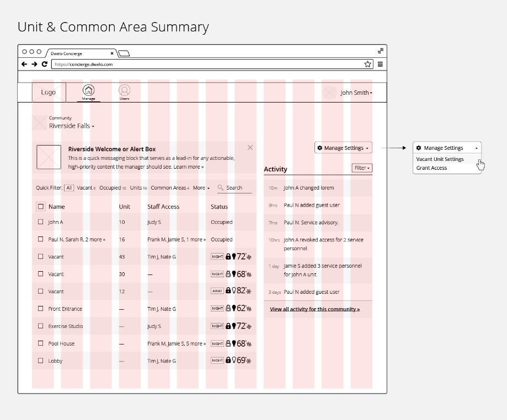
Task: Open a new browser tab
Action: (124, 53)
